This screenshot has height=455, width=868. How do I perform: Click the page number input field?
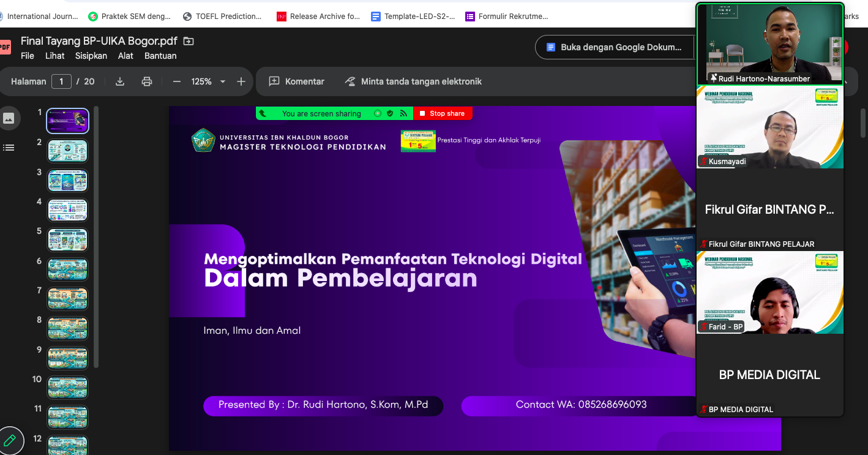[61, 81]
